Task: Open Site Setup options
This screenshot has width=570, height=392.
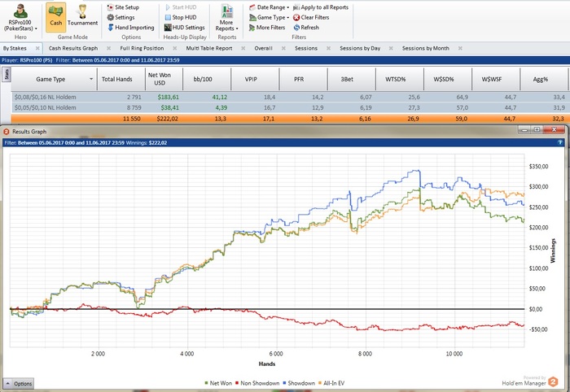Action: (x=123, y=7)
